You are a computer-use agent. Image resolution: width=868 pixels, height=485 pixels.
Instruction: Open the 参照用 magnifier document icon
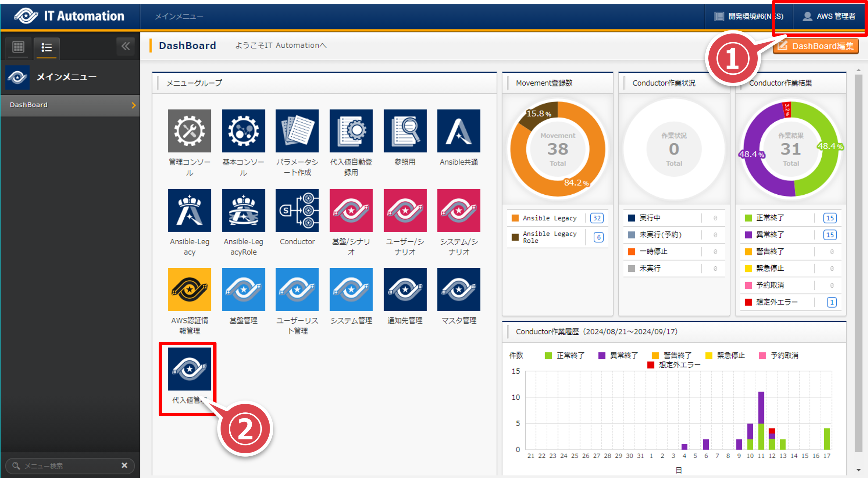405,131
